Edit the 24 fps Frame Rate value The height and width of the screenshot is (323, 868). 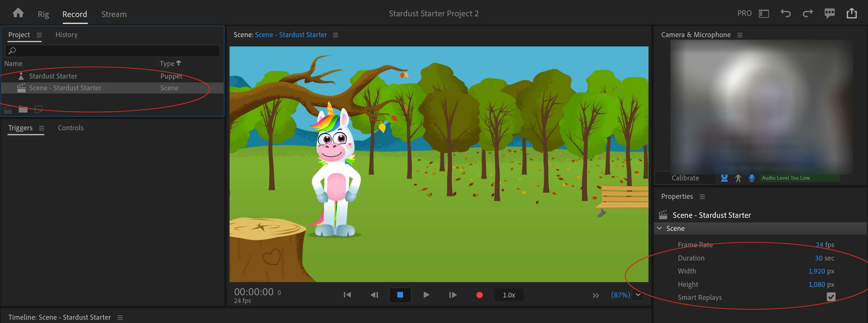tap(825, 245)
